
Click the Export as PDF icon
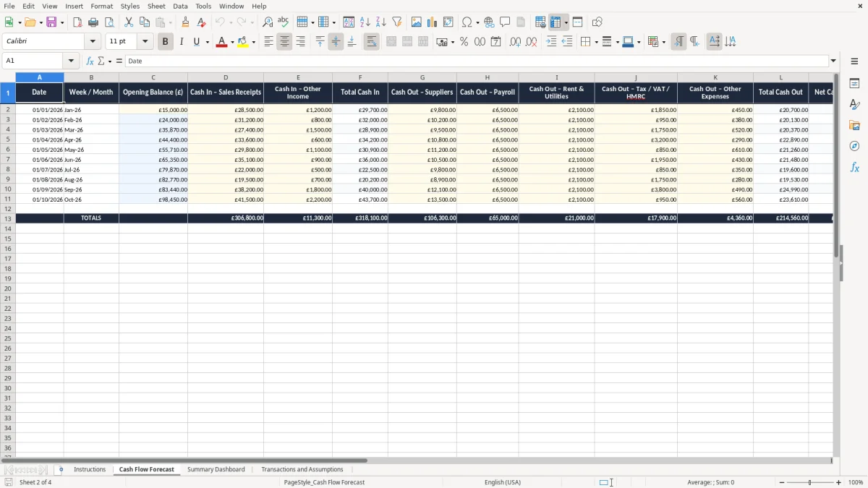pyautogui.click(x=77, y=22)
